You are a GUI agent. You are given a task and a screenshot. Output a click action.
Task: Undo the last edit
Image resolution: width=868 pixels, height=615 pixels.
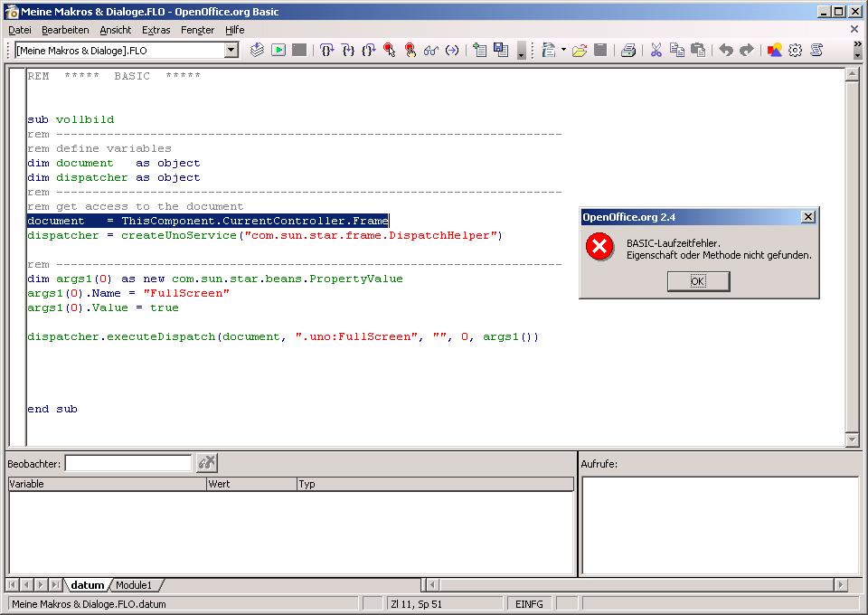[x=726, y=51]
